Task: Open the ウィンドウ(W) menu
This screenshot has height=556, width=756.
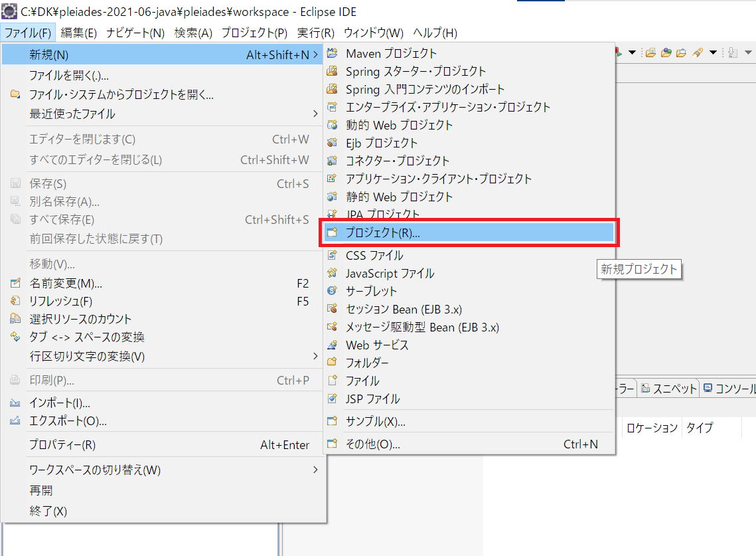Action: [374, 33]
